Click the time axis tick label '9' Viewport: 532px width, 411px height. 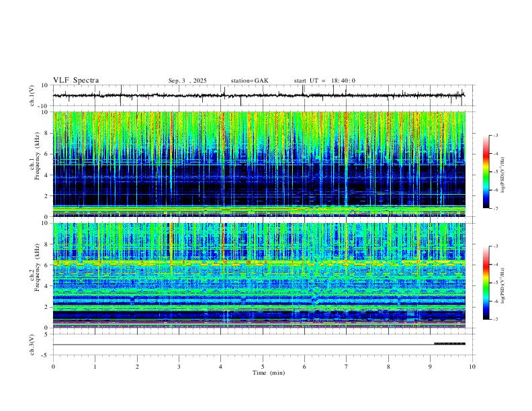[430, 367]
